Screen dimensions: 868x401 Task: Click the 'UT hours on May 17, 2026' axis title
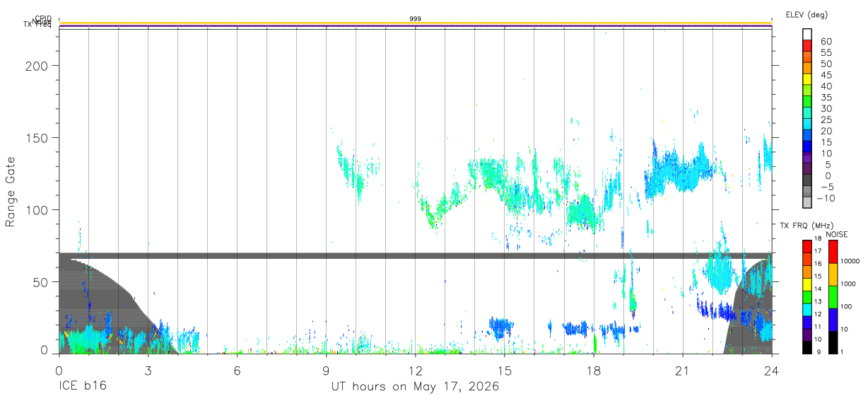(415, 387)
